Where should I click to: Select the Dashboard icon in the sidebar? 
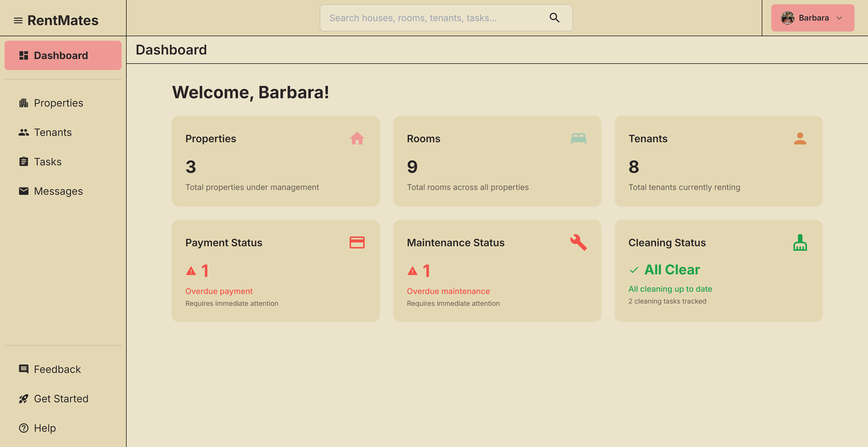[x=23, y=55]
